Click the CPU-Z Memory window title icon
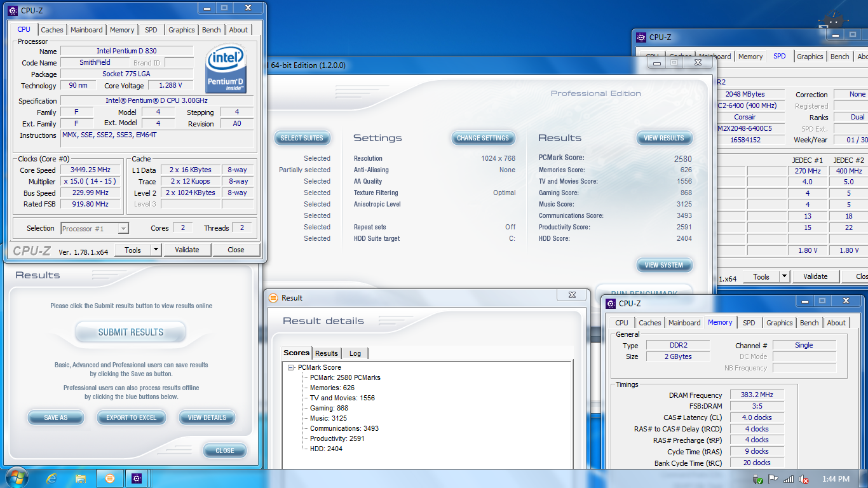This screenshot has width=868, height=488. 611,304
